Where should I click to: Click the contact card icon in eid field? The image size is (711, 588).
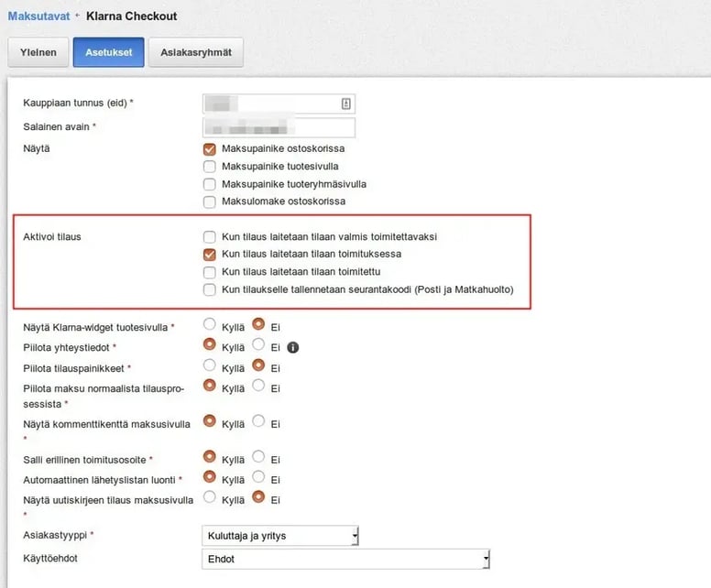tap(346, 103)
